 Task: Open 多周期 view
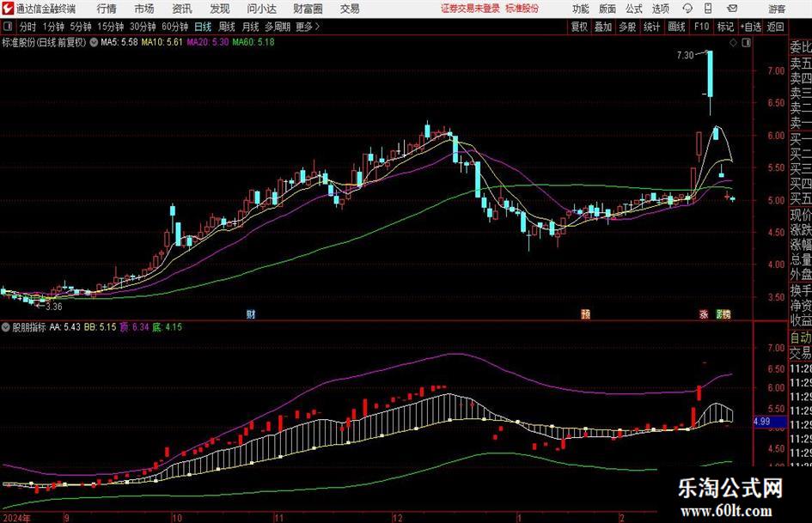click(278, 27)
